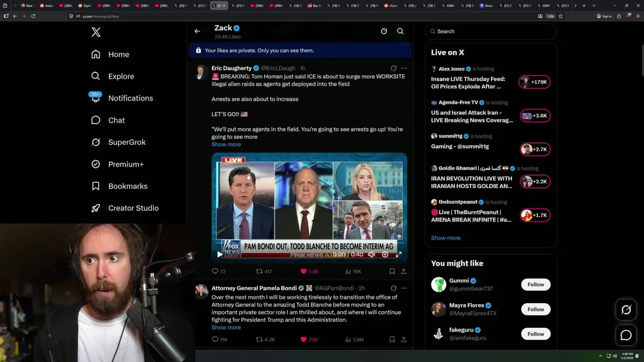Follow Gummi
644x362 pixels.
tap(536, 285)
